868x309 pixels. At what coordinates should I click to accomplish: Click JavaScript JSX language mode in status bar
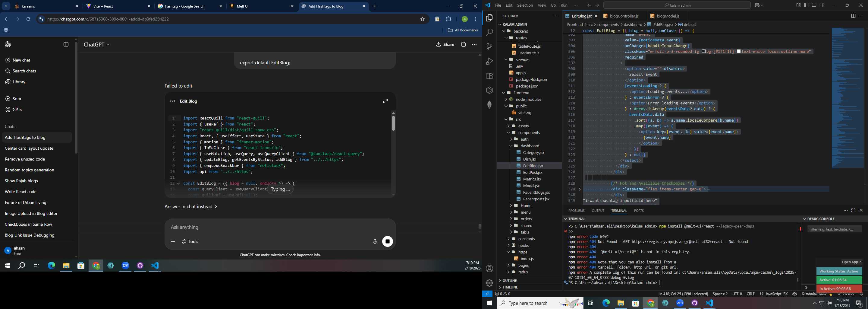pyautogui.click(x=776, y=294)
